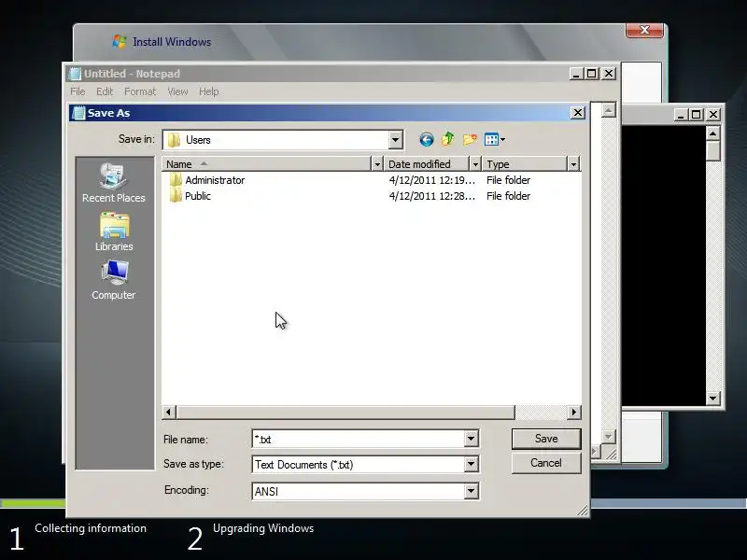This screenshot has width=747, height=560.
Task: Expand the Encoding dropdown
Action: 471,491
